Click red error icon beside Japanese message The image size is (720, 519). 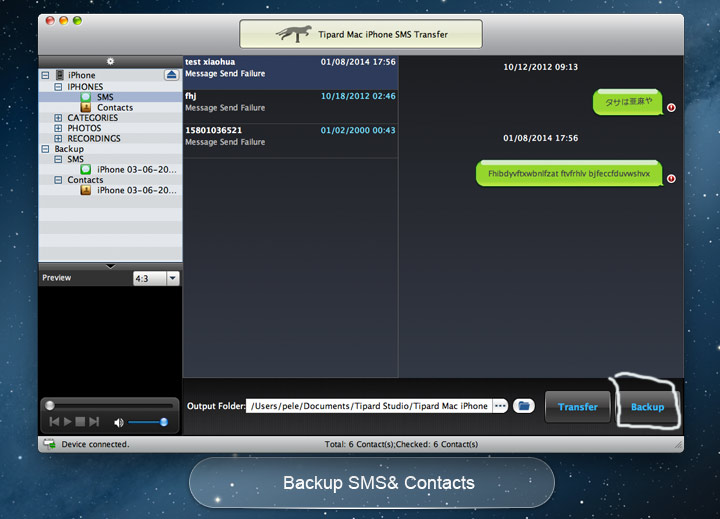pos(671,107)
